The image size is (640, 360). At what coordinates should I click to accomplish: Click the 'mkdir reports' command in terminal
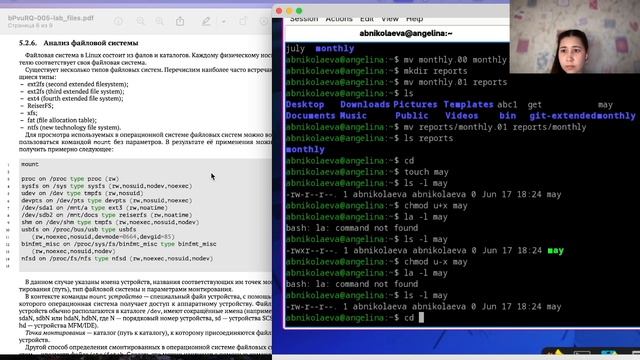click(435, 71)
